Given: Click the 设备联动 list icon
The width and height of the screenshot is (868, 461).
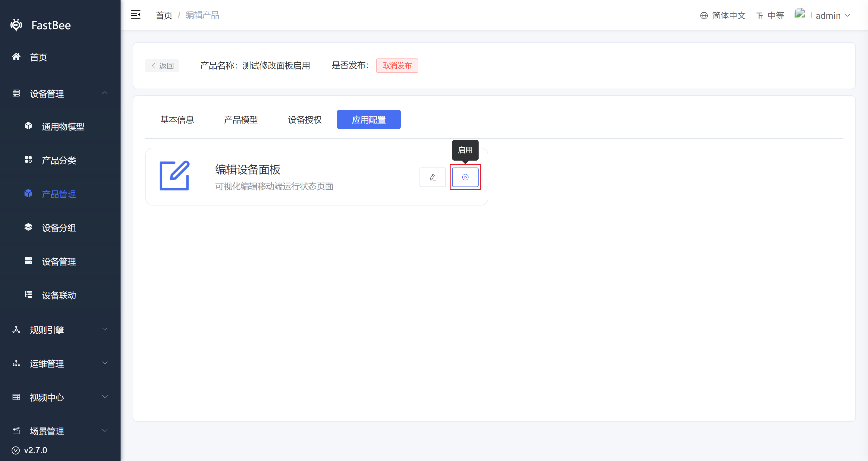Looking at the screenshot, I should click(28, 295).
